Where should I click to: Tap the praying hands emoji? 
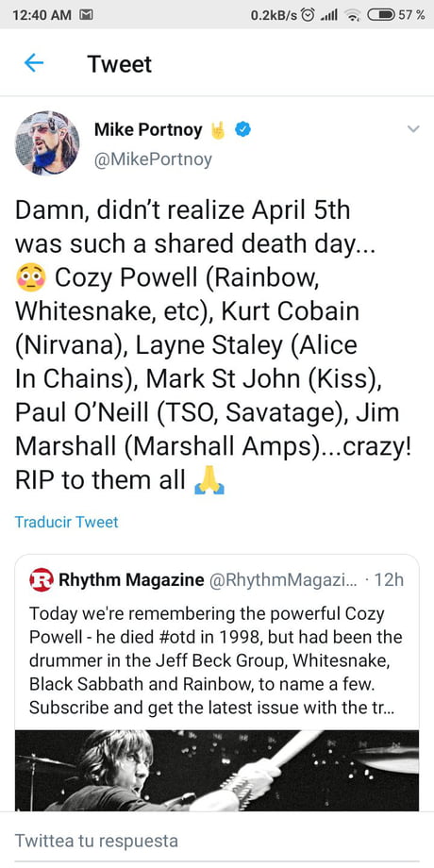tap(209, 481)
